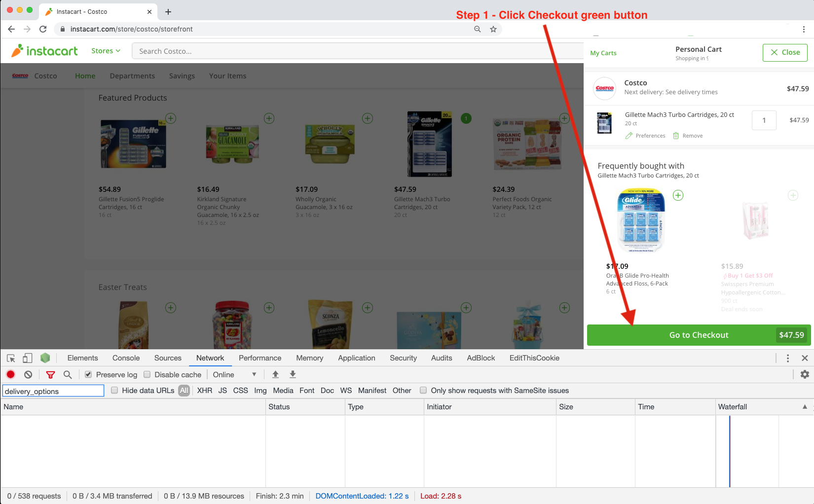Screen dimensions: 814x504
Task: Click the red record network log button
Action: (11, 375)
